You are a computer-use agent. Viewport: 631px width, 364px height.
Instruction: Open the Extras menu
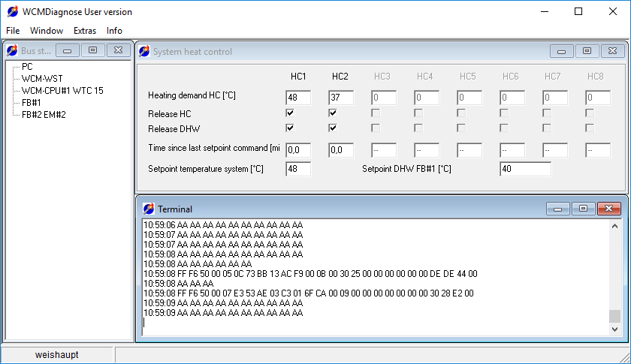tap(84, 31)
